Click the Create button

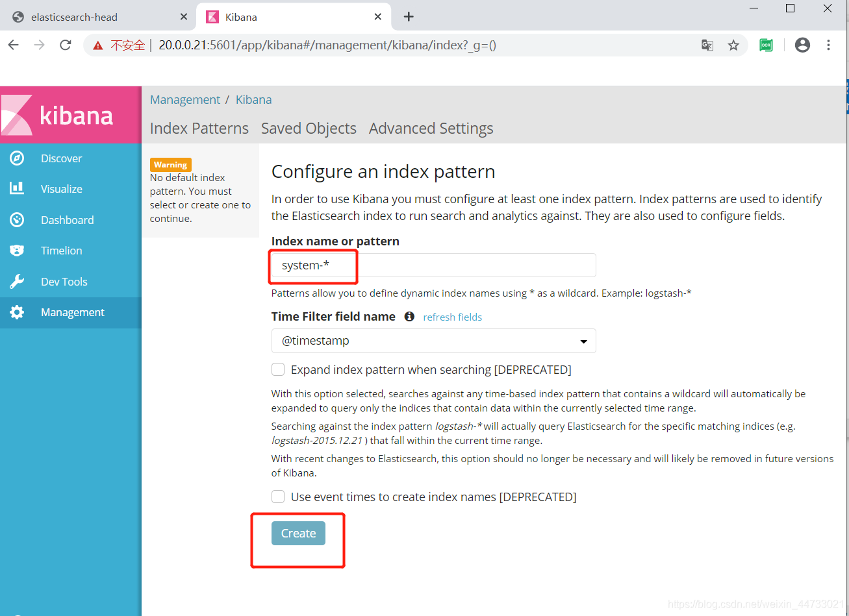tap(298, 533)
